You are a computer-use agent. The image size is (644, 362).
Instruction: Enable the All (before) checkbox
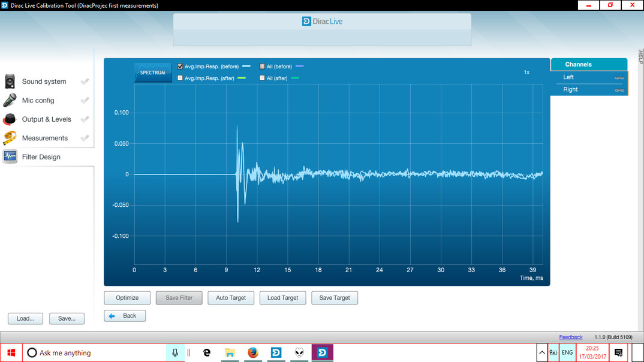pos(262,67)
